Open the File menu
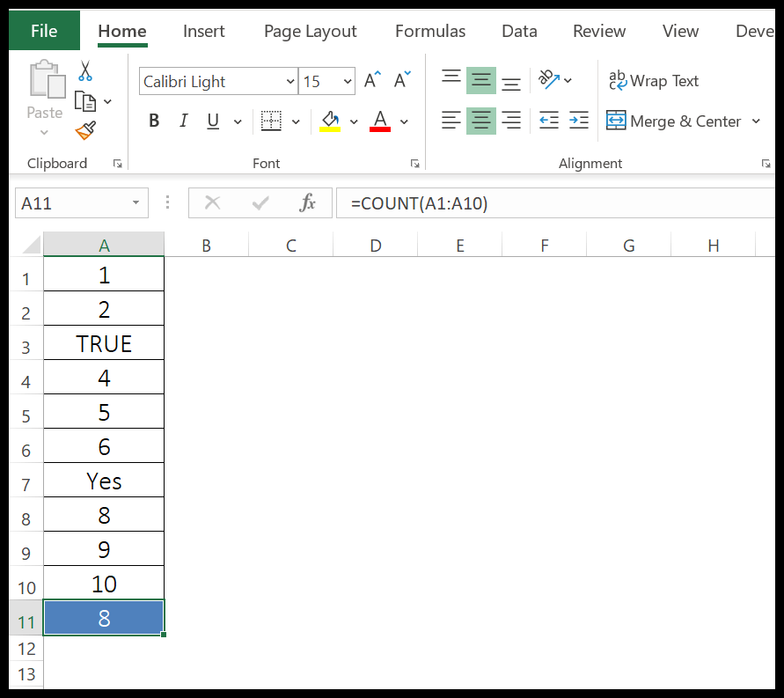Image resolution: width=784 pixels, height=698 pixels. point(43,30)
